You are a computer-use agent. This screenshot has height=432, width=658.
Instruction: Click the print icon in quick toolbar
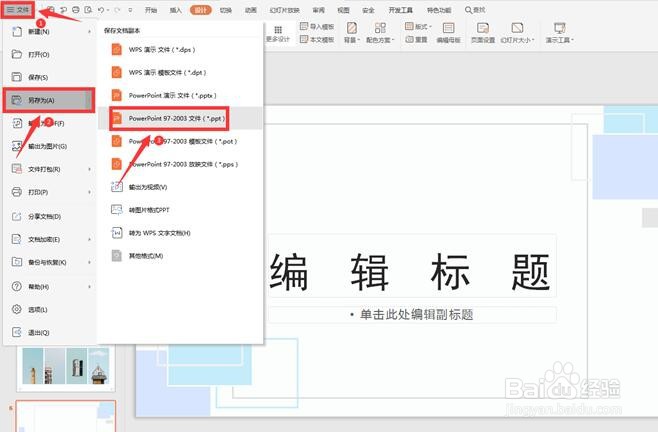coord(76,10)
